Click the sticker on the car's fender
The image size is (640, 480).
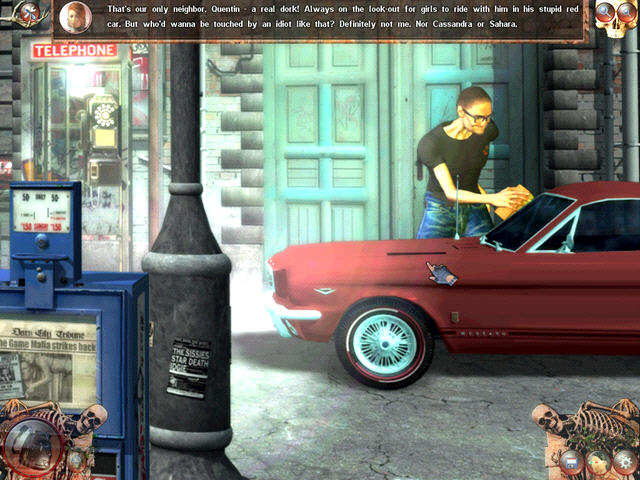[441, 272]
